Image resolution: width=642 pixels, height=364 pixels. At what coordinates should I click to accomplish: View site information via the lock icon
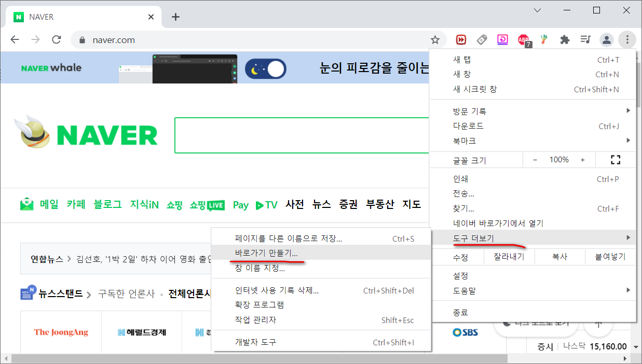point(81,40)
